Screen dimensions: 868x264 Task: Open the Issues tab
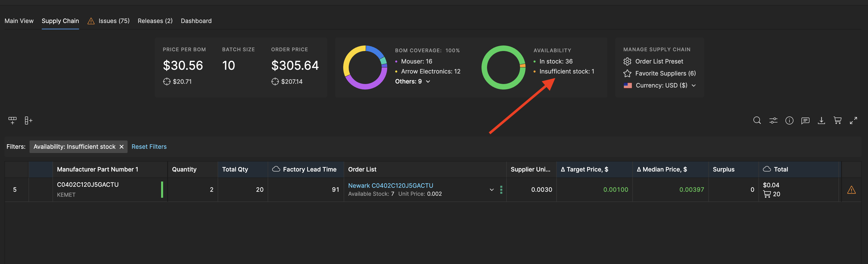tap(114, 20)
